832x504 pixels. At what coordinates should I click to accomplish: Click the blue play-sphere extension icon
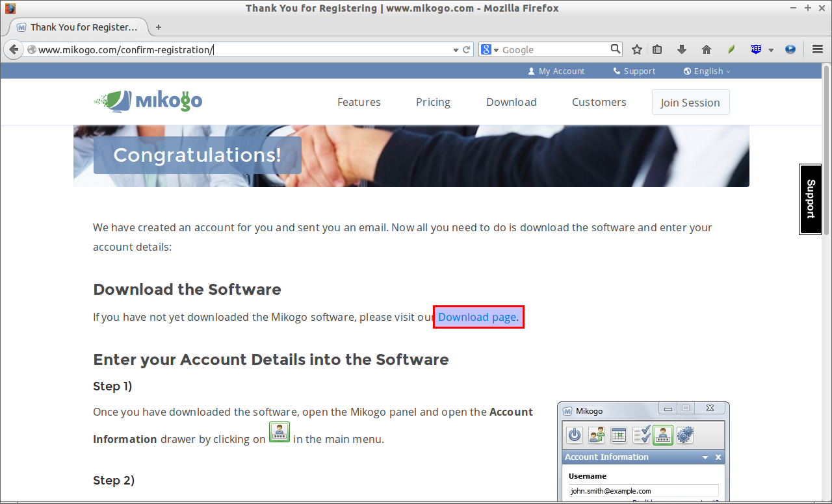click(x=790, y=49)
